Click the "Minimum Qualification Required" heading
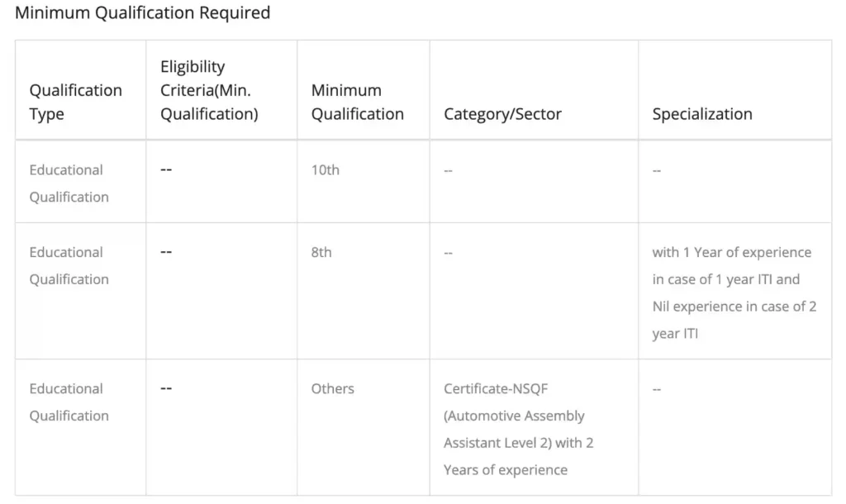 pos(142,13)
